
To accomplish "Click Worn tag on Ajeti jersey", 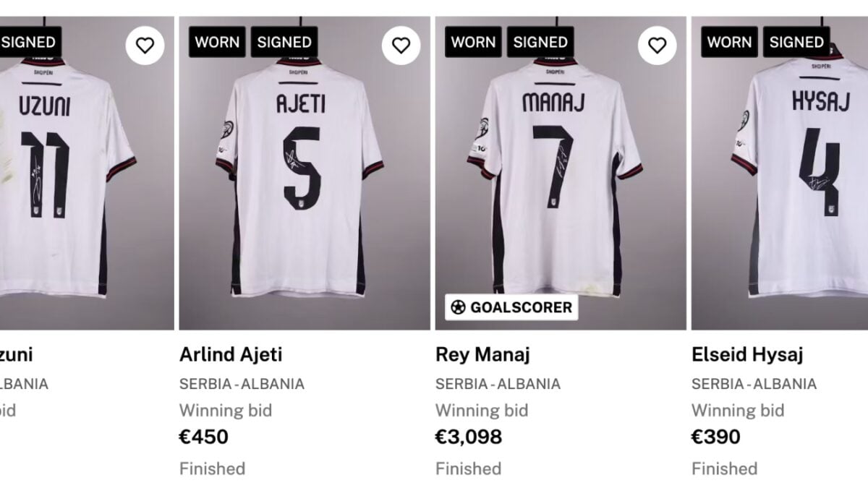I will pos(217,42).
